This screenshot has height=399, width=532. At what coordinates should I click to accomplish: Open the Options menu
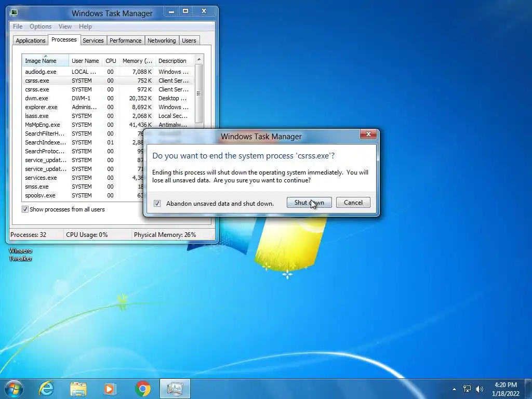(41, 26)
